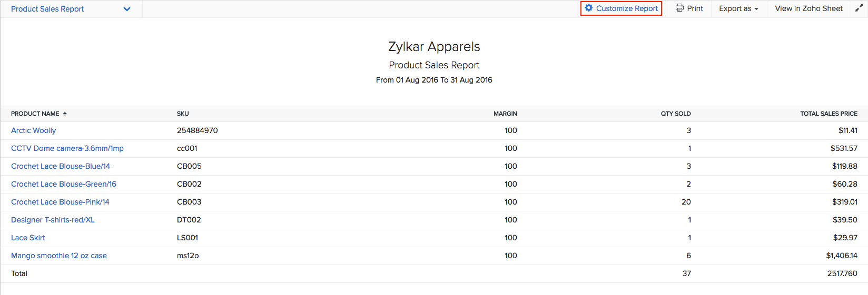Click the Margin column header
This screenshot has height=295, width=868.
click(505, 114)
